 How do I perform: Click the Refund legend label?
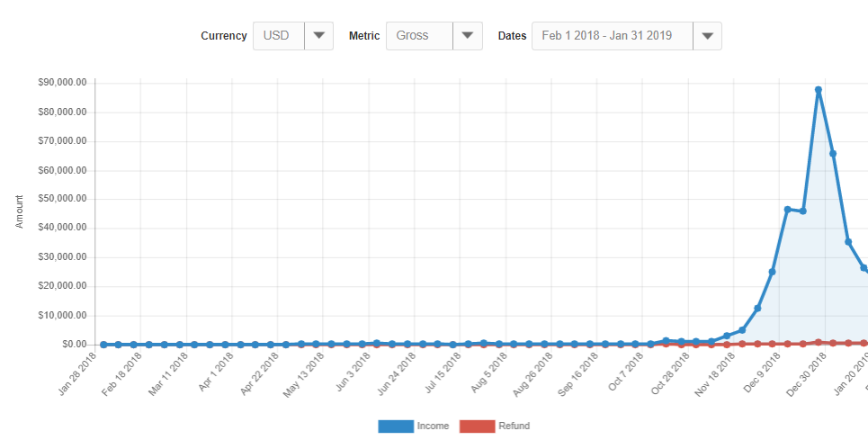[x=514, y=426]
